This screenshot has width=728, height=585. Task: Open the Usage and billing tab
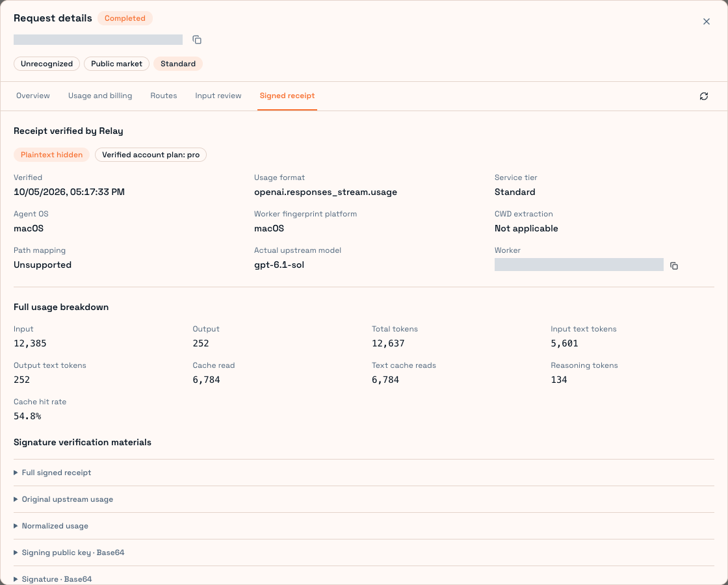coord(100,96)
